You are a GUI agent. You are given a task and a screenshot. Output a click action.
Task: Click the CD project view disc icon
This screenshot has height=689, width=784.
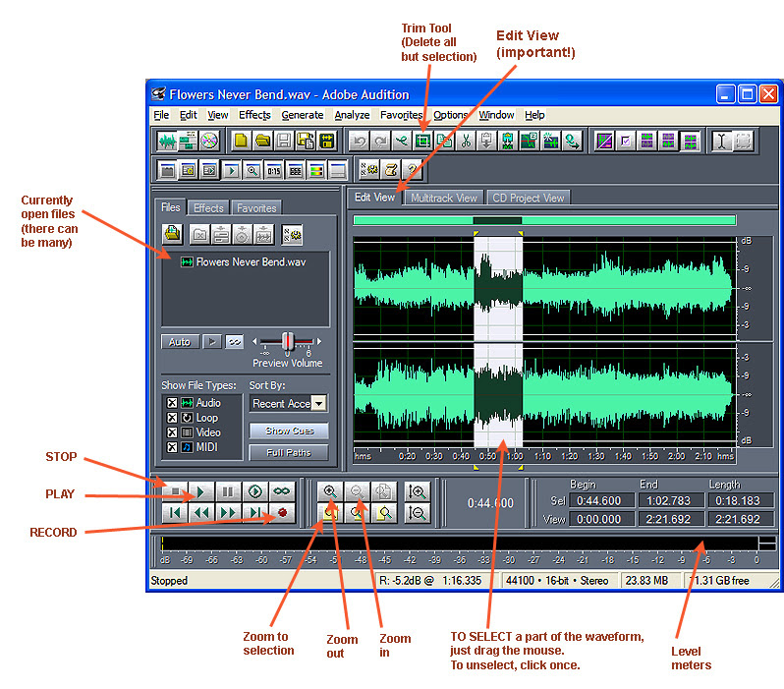[x=209, y=142]
